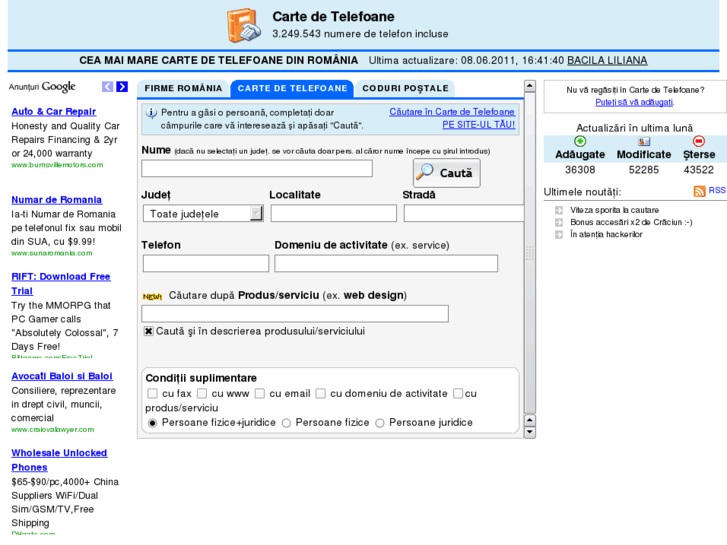Click the red Șterse minus icon
Image resolution: width=727 pixels, height=545 pixels.
[x=699, y=141]
